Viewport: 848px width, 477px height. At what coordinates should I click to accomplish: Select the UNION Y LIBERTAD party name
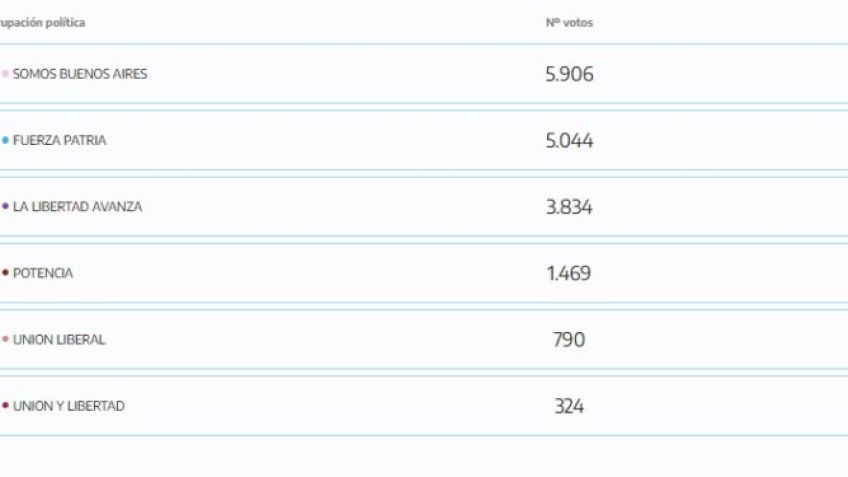[69, 406]
